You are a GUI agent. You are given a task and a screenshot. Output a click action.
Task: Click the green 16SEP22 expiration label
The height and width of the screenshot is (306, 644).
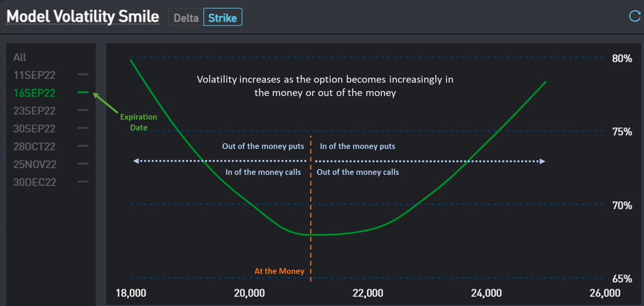coord(34,93)
